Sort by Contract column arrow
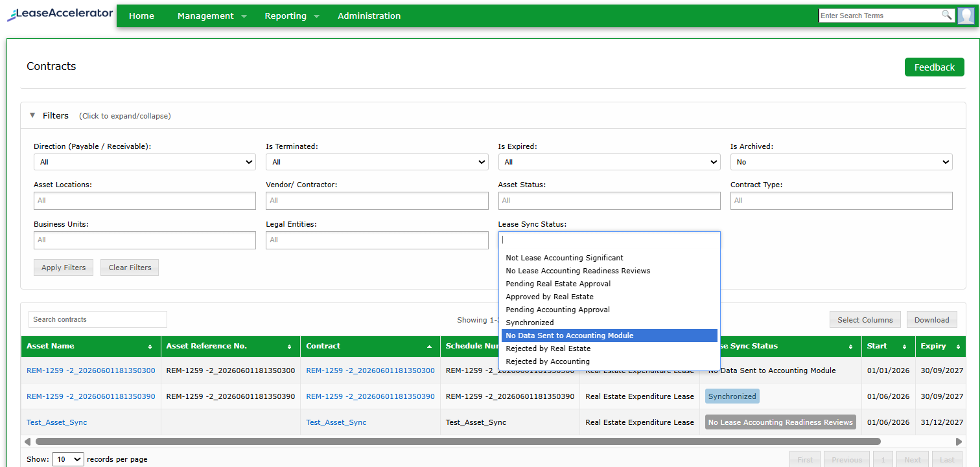The height and width of the screenshot is (467, 980). (429, 347)
